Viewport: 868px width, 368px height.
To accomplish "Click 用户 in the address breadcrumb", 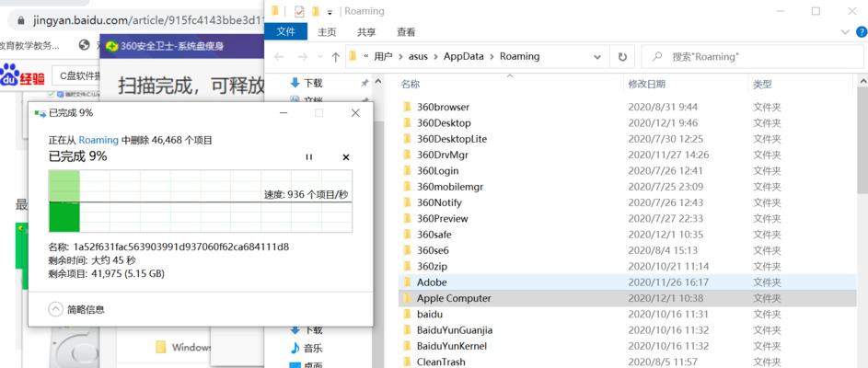I will tap(383, 56).
